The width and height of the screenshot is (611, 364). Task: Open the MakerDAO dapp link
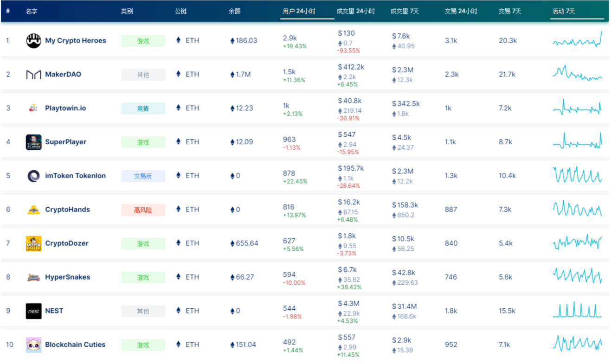pyautogui.click(x=63, y=75)
